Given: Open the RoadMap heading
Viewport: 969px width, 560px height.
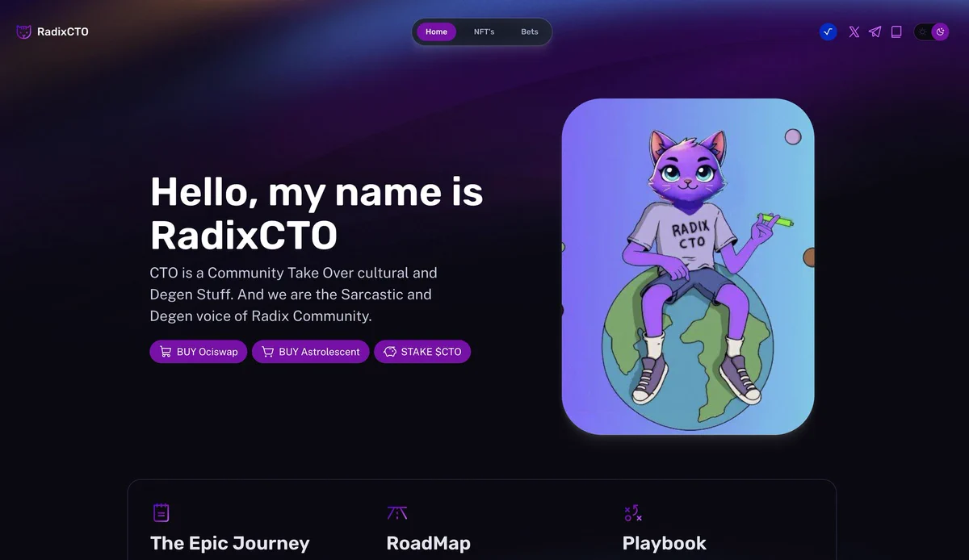Looking at the screenshot, I should [x=428, y=543].
